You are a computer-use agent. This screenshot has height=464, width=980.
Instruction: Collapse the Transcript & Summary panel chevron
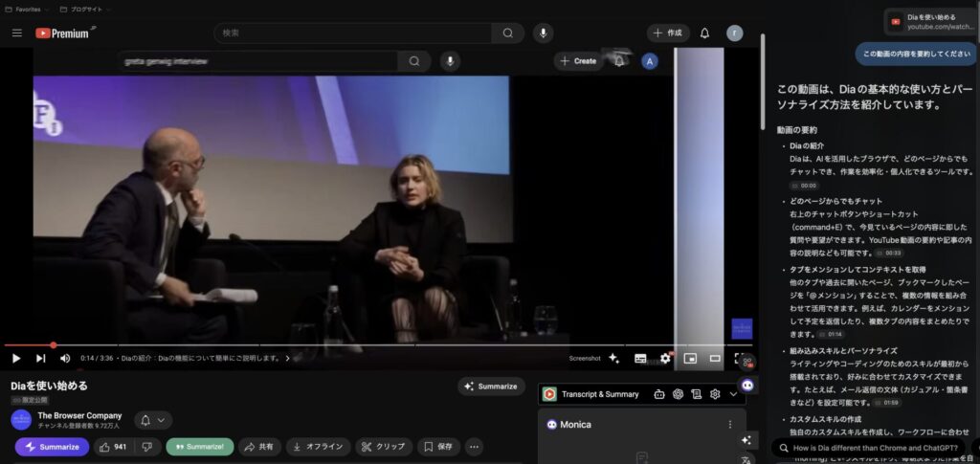[x=734, y=394]
